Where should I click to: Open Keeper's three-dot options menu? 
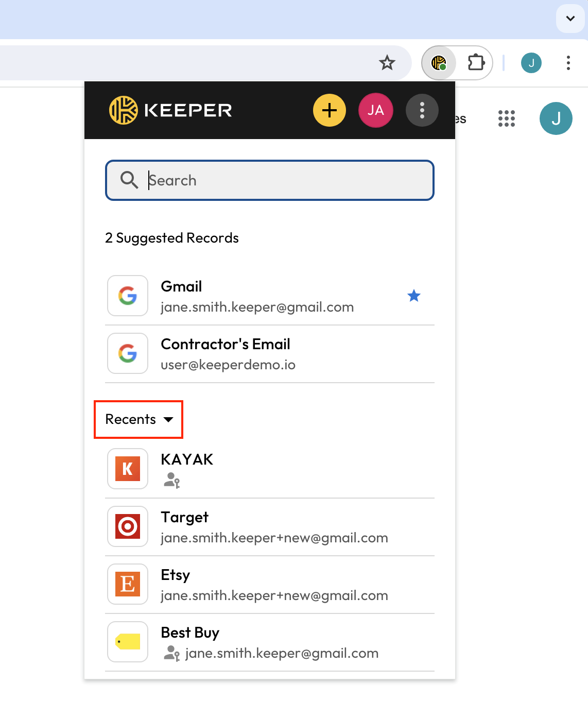(422, 110)
